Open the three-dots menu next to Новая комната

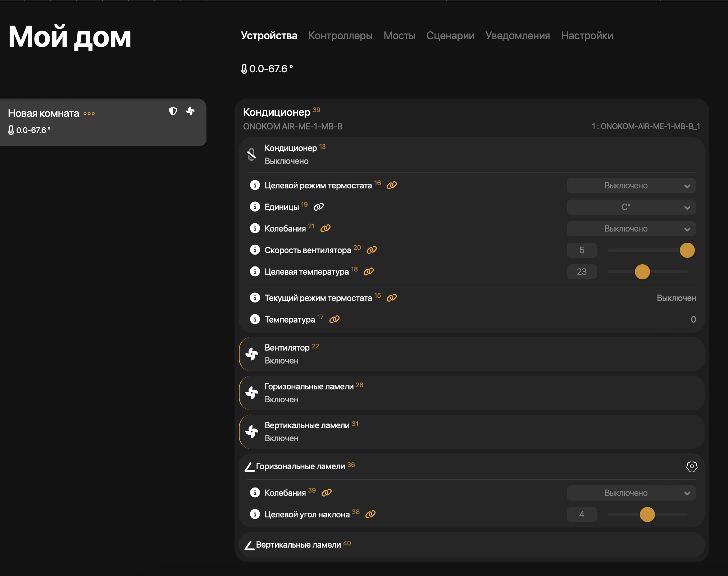point(89,114)
